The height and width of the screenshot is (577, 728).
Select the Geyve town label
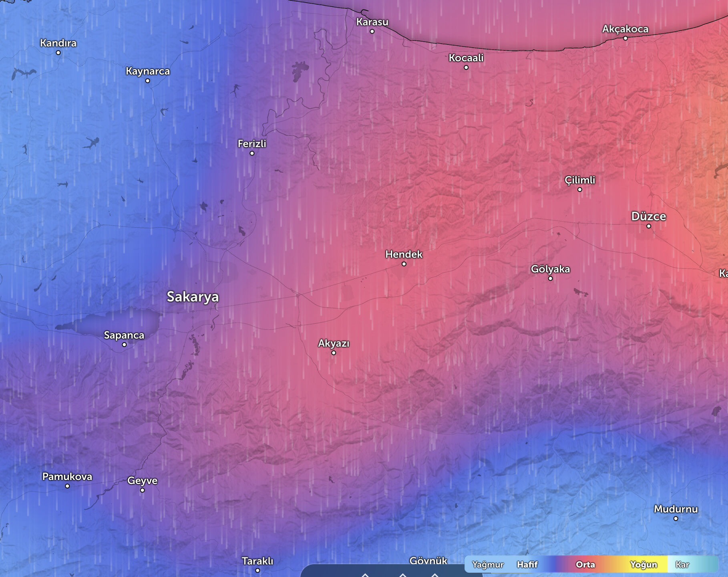142,481
